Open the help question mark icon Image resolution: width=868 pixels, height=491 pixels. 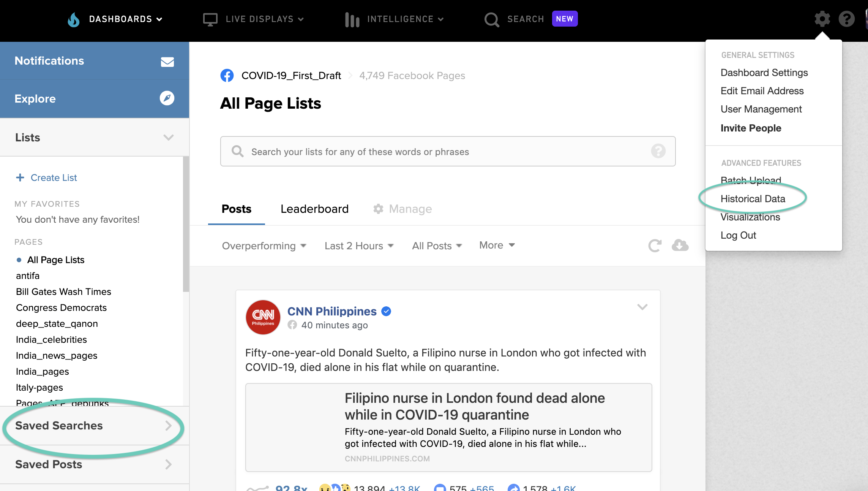coord(846,19)
